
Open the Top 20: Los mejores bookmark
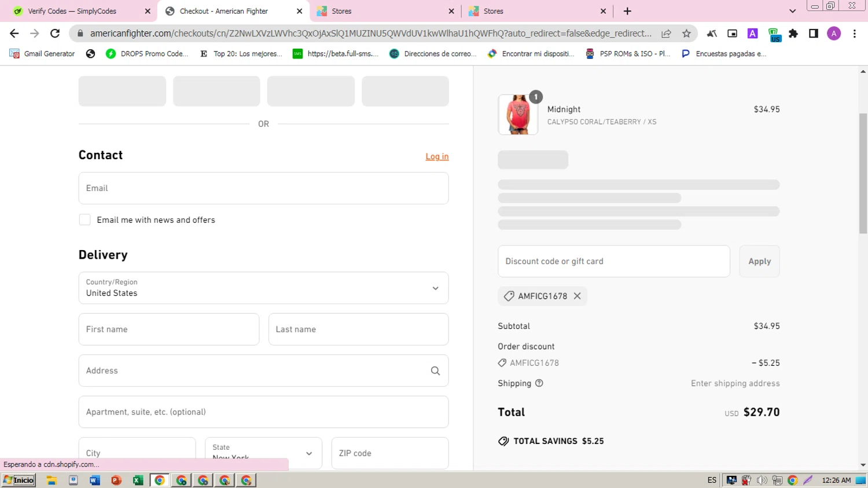pyautogui.click(x=241, y=53)
